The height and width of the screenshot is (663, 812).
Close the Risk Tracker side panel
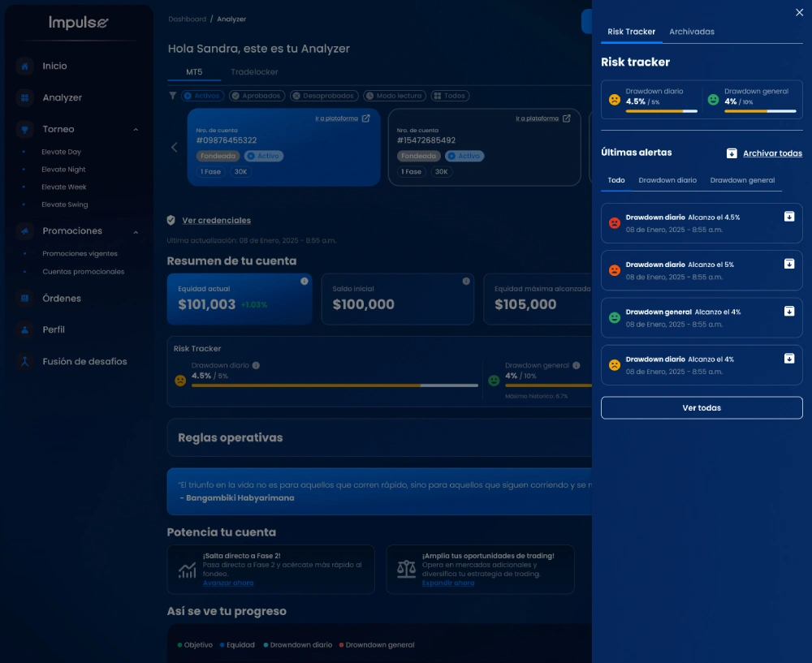[x=799, y=12]
